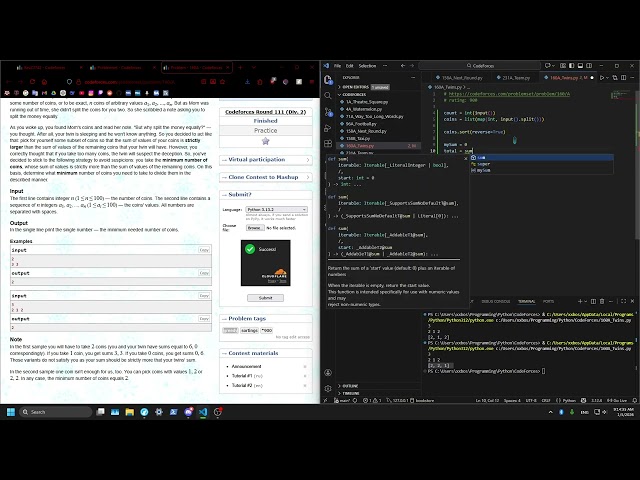
Task: Expand Virtual participation panel arrow
Action: [x=308, y=160]
